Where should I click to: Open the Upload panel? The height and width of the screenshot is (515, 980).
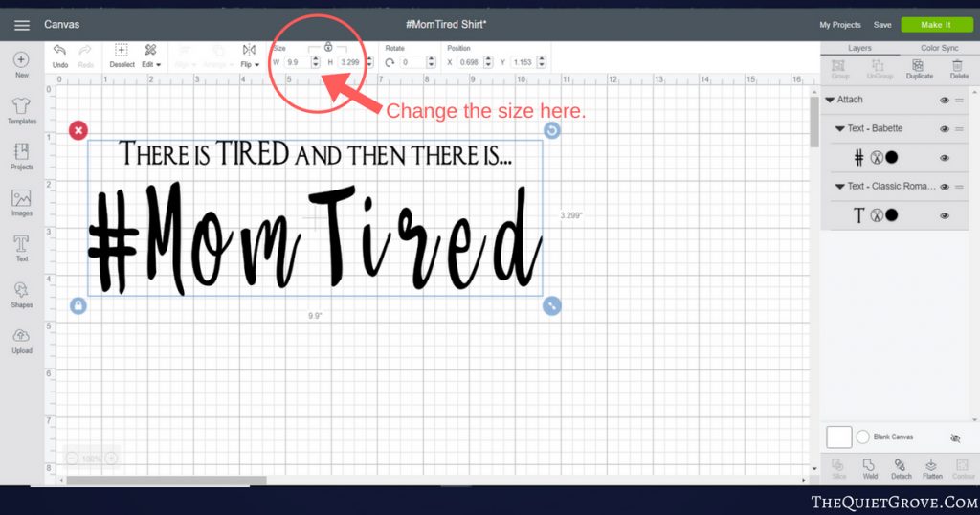[21, 341]
